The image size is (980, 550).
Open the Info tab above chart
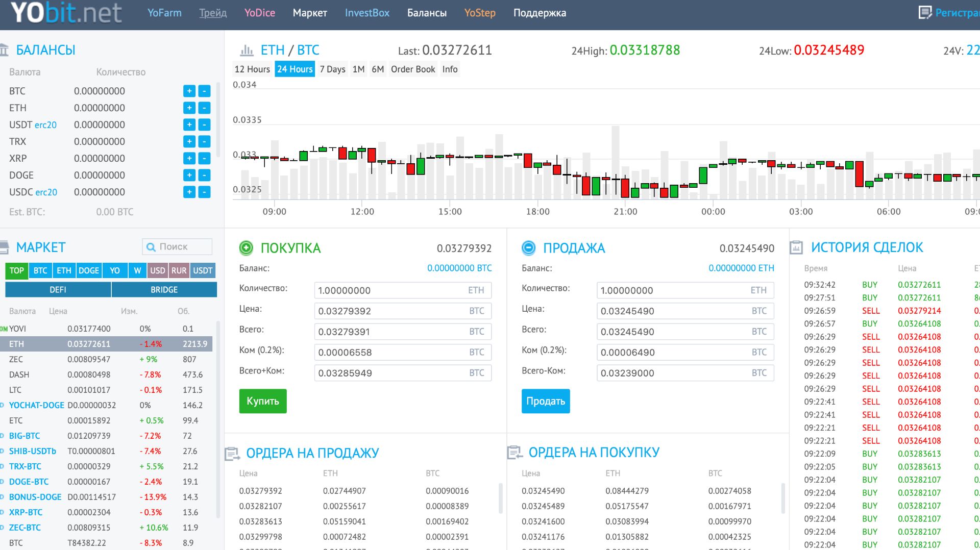tap(450, 69)
